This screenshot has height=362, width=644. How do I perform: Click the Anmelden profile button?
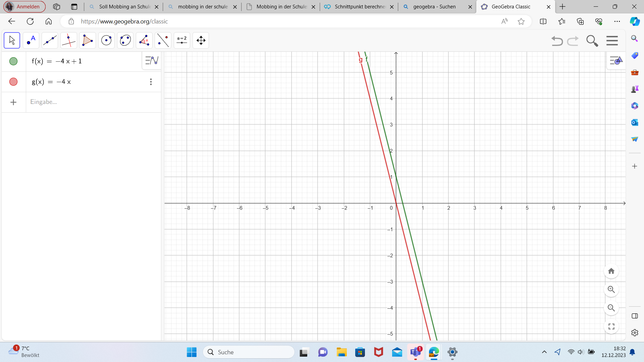tap(24, 7)
